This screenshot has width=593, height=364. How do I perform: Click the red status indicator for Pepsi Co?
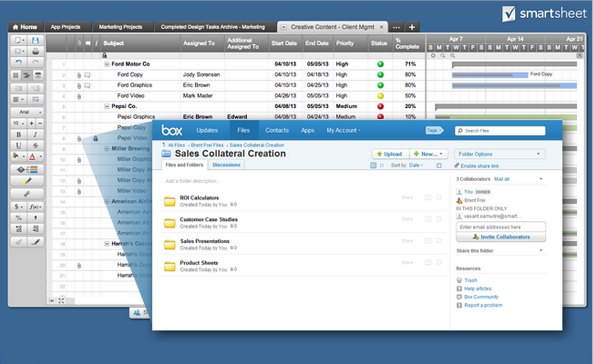pyautogui.click(x=380, y=106)
